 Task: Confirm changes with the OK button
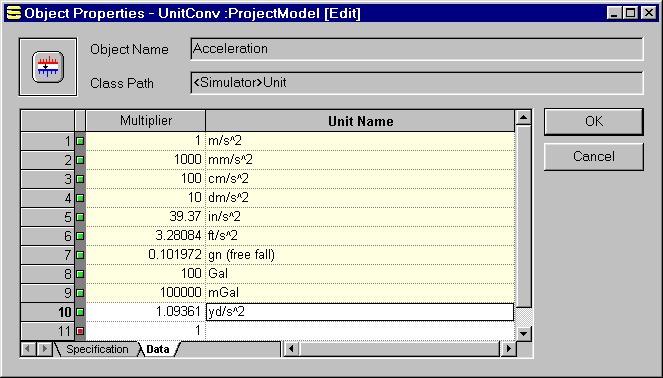coord(594,122)
